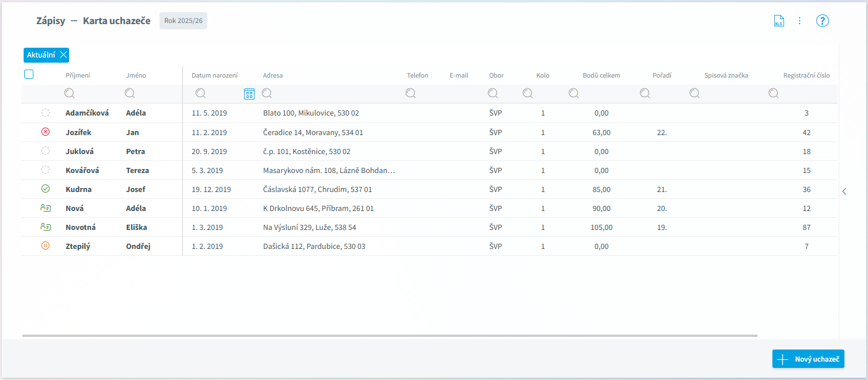Click the points value 105,00
The image size is (868, 380).
pos(601,227)
